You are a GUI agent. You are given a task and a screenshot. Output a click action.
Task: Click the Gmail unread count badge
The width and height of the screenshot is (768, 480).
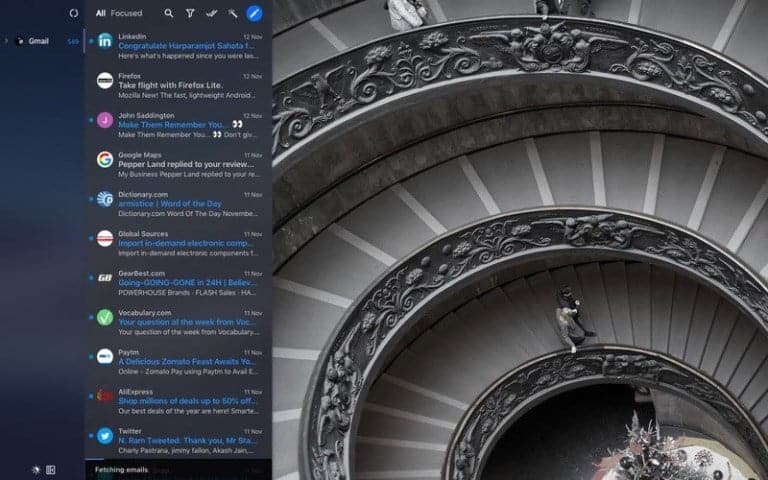coord(73,42)
